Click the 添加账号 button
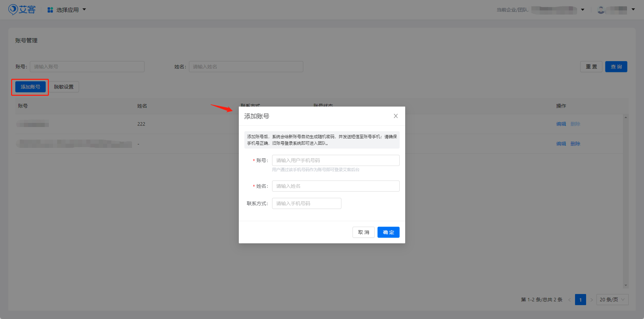The image size is (644, 319). pos(31,87)
